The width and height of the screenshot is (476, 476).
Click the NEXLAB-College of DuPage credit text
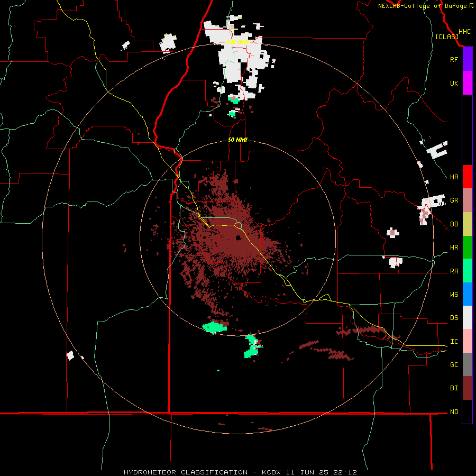[x=423, y=6]
